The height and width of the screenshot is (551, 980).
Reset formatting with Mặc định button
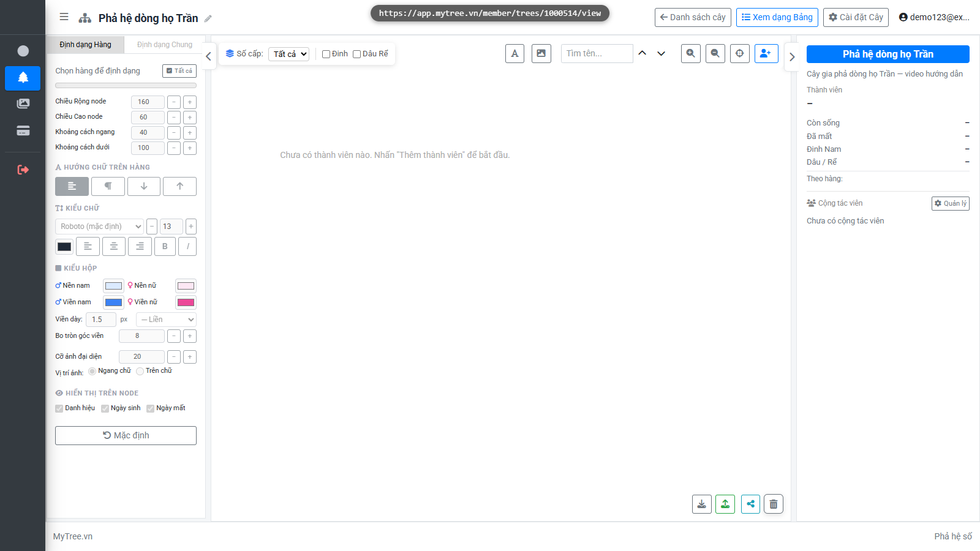pyautogui.click(x=126, y=435)
